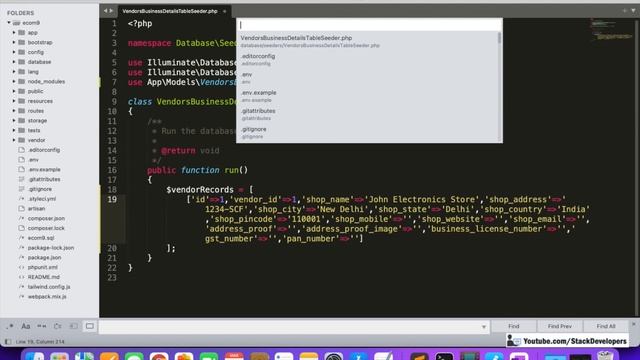Select the routes folder icon
This screenshot has height=360, width=640.
point(22,111)
